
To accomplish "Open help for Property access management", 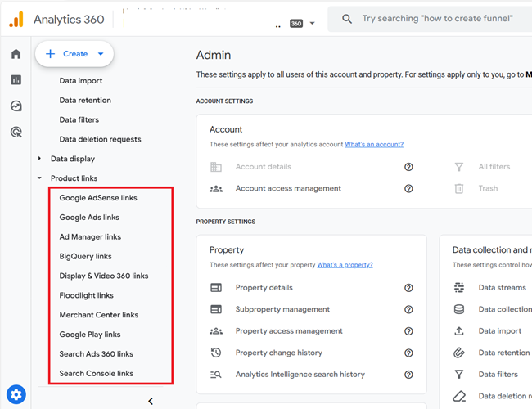I will click(x=408, y=331).
